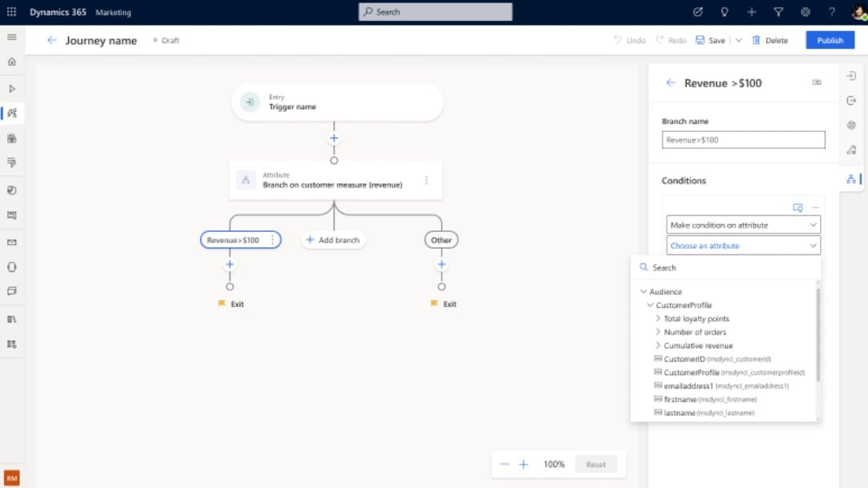The height and width of the screenshot is (488, 868).
Task: Go to Home in the left sidebar
Action: 12,62
